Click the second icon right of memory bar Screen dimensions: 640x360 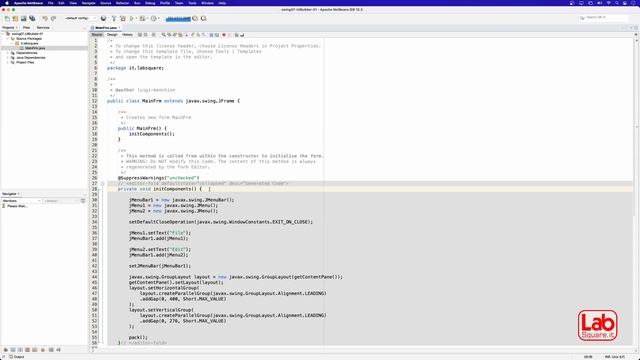click(x=203, y=18)
